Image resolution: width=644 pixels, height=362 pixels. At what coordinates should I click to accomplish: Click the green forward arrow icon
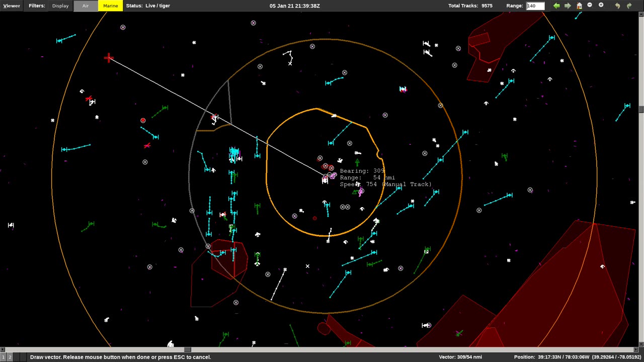point(568,6)
